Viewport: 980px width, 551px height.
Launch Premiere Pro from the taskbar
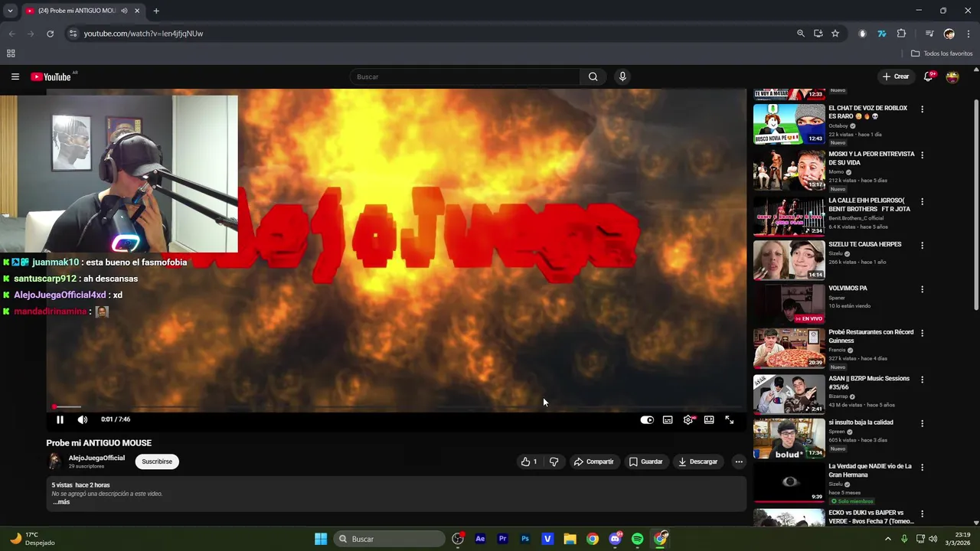(x=502, y=539)
